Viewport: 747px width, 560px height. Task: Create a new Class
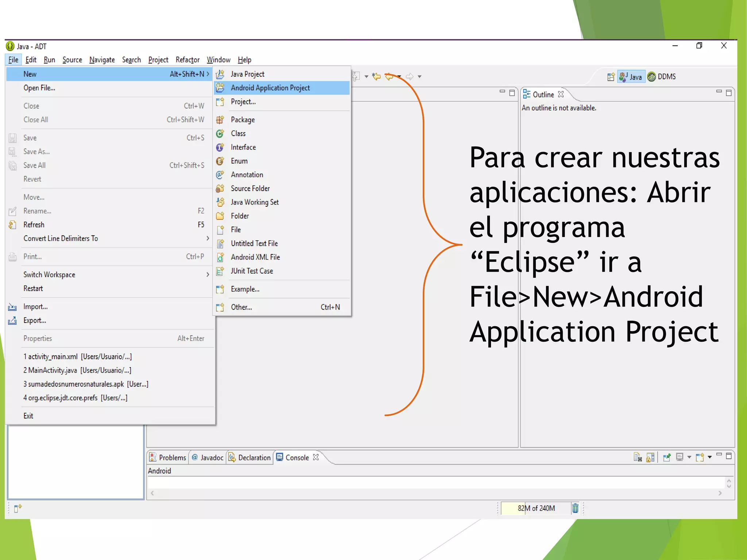point(282,133)
